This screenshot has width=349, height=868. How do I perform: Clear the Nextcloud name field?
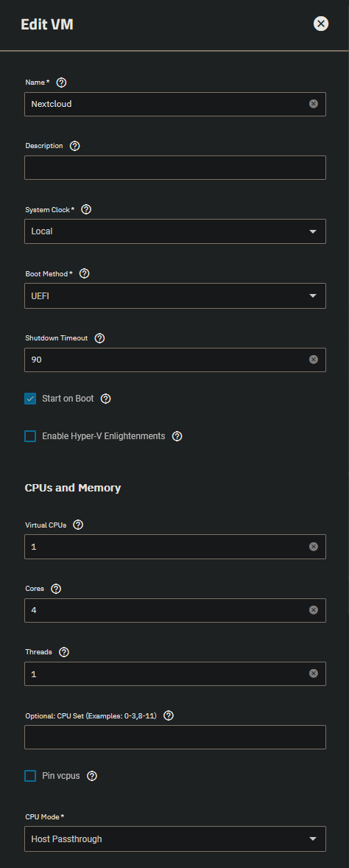tap(314, 103)
